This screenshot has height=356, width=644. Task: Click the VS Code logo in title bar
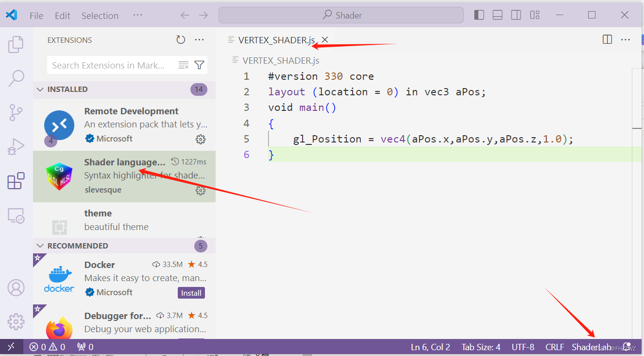tap(11, 15)
